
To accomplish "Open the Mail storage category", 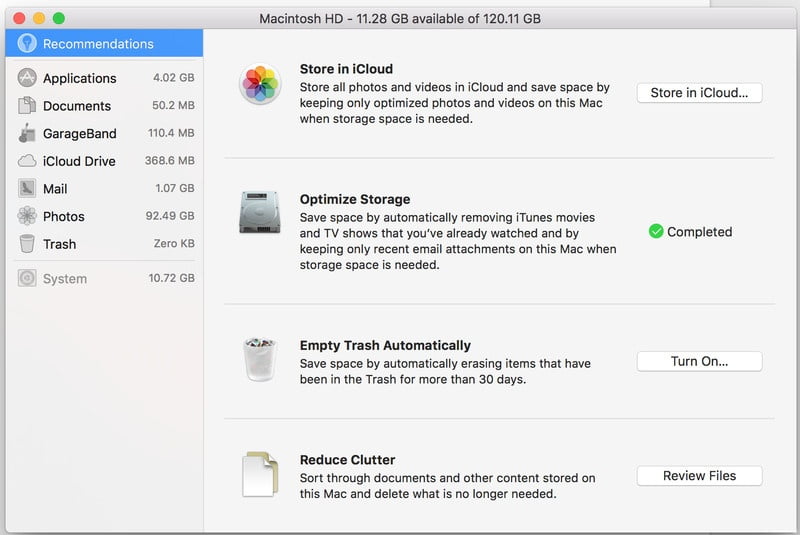I will click(x=104, y=189).
